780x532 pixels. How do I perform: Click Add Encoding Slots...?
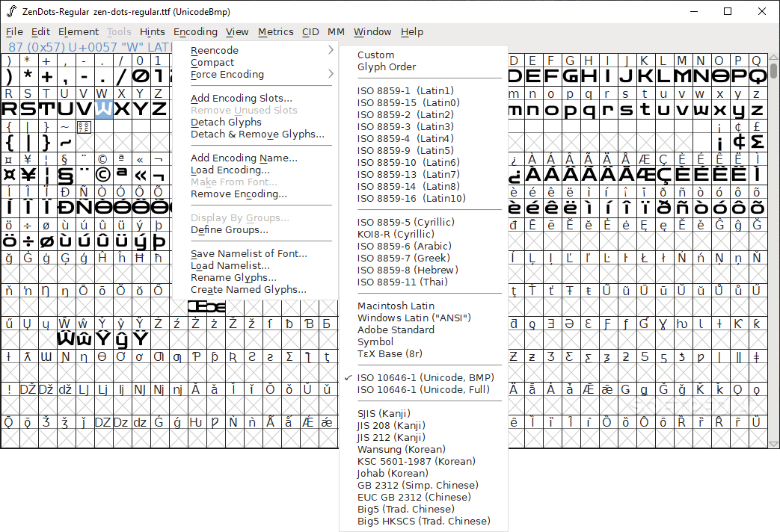[242, 98]
